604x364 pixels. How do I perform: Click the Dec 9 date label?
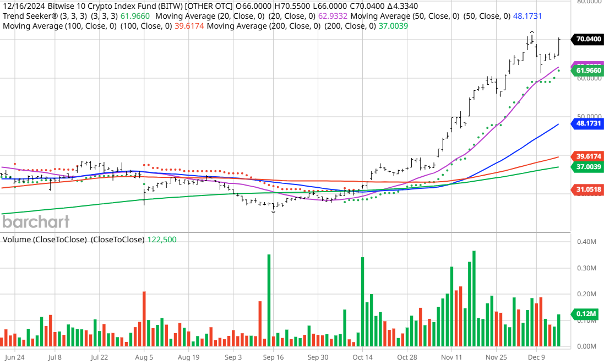[x=536, y=357]
